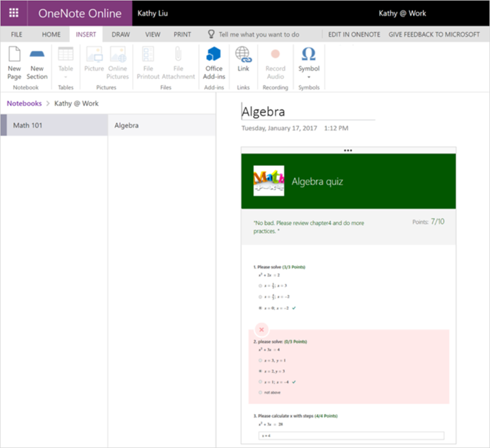Viewport: 490px width, 448px height.
Task: Click the 7/10 points score
Action: [438, 222]
